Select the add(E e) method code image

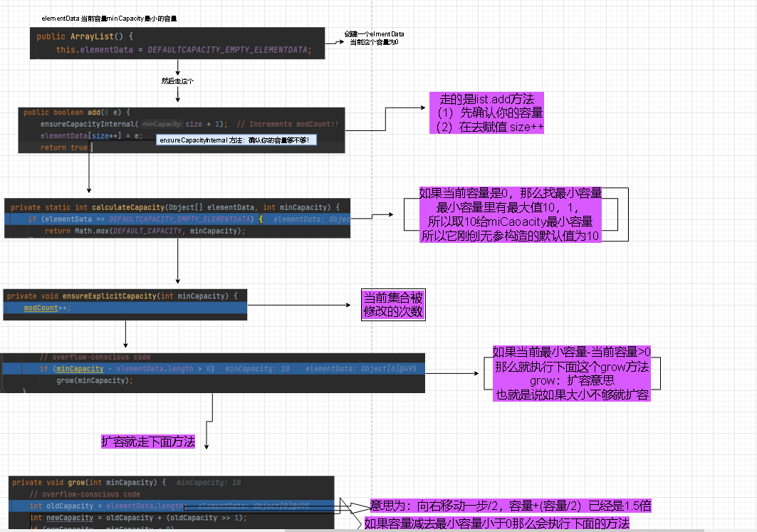182,130
